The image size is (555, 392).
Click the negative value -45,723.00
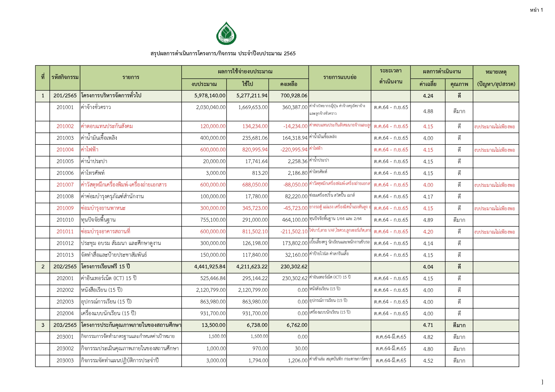pyautogui.click(x=295, y=208)
